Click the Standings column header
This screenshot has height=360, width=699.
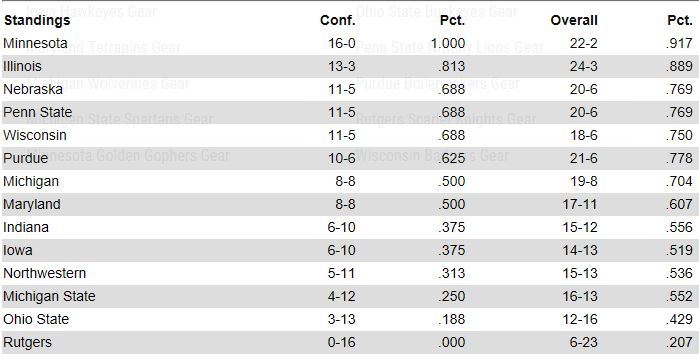37,20
